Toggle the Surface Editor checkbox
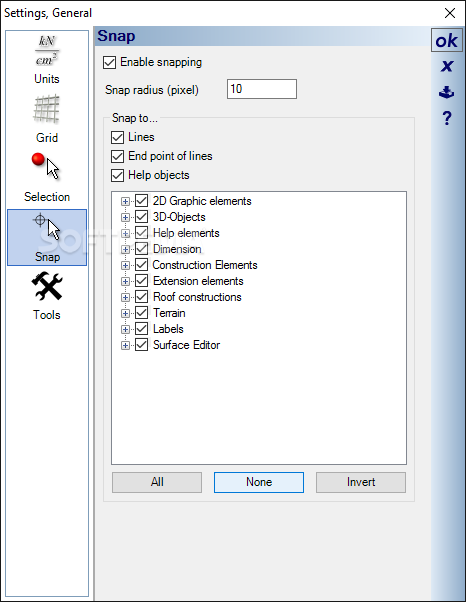The width and height of the screenshot is (466, 602). (142, 345)
